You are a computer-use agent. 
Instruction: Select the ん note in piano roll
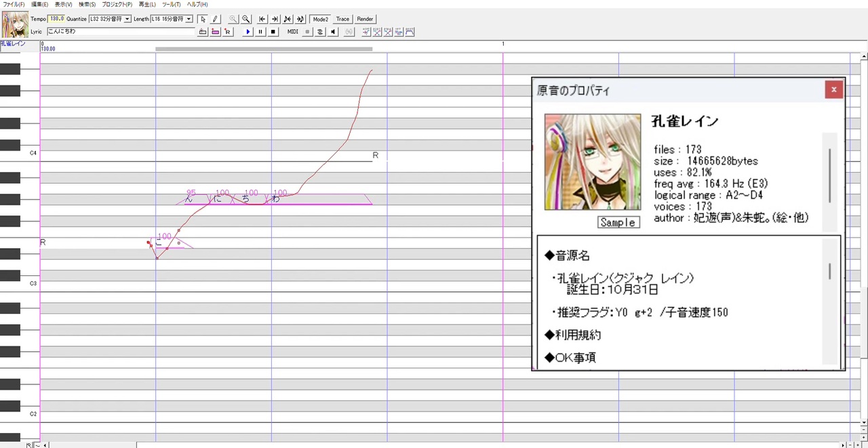(x=197, y=199)
